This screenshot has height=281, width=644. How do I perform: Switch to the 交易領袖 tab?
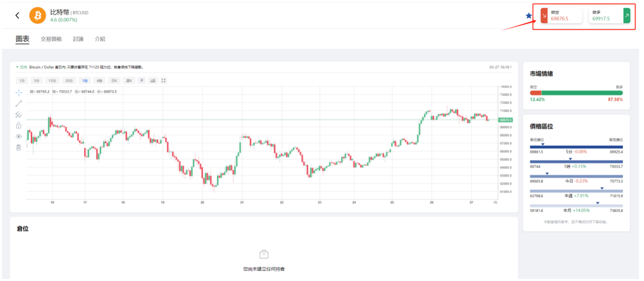pyautogui.click(x=51, y=39)
